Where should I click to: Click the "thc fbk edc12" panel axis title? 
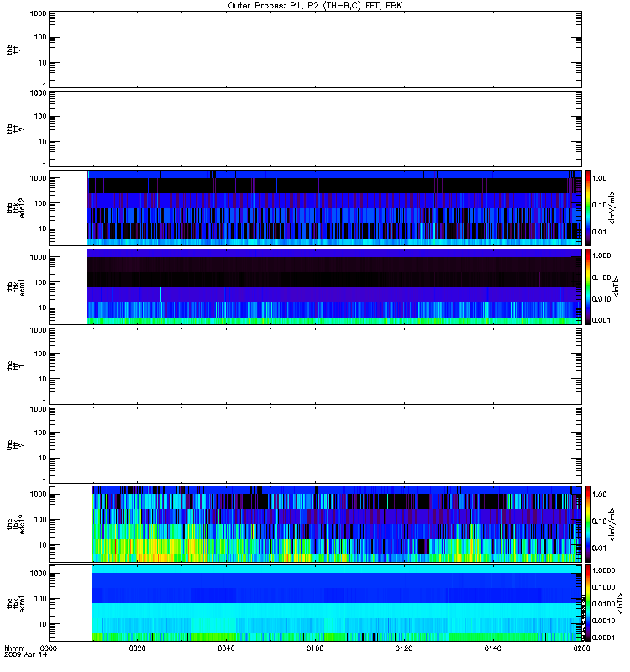tap(16, 523)
